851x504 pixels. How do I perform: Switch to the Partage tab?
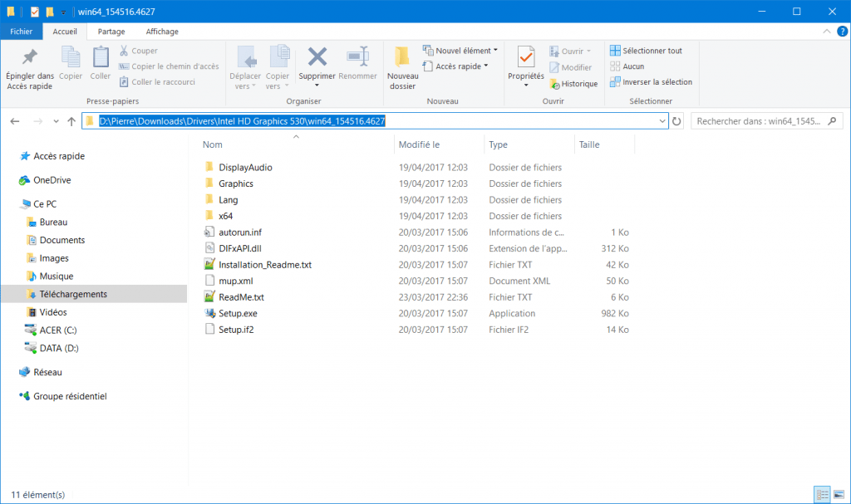coord(111,32)
